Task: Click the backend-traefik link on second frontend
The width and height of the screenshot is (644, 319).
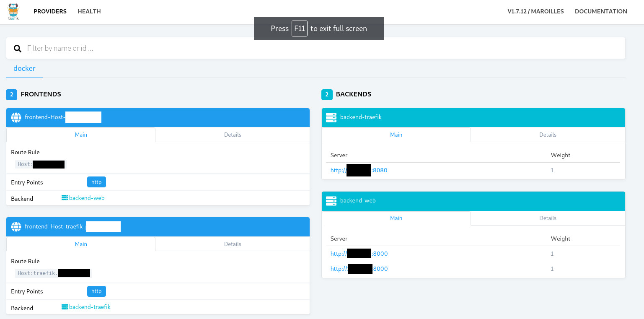Action: point(89,307)
